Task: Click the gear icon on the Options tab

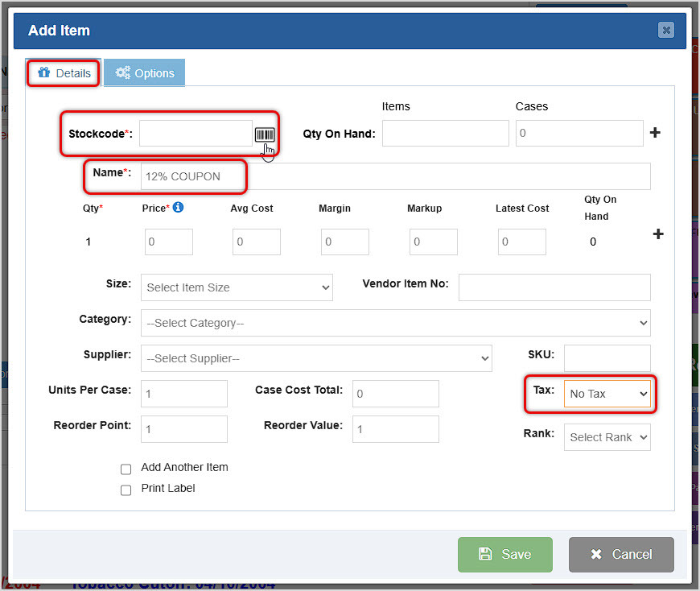Action: (x=122, y=72)
